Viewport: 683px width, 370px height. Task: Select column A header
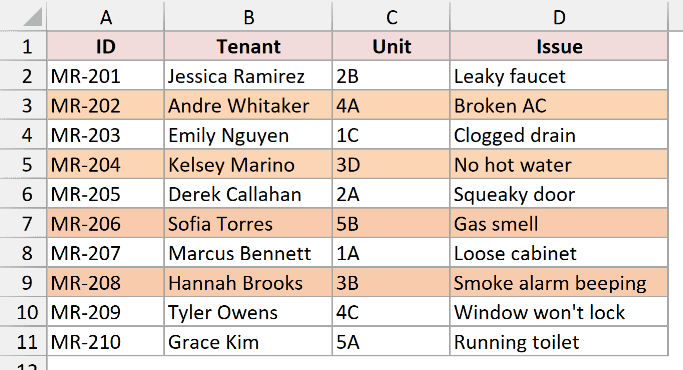point(105,16)
